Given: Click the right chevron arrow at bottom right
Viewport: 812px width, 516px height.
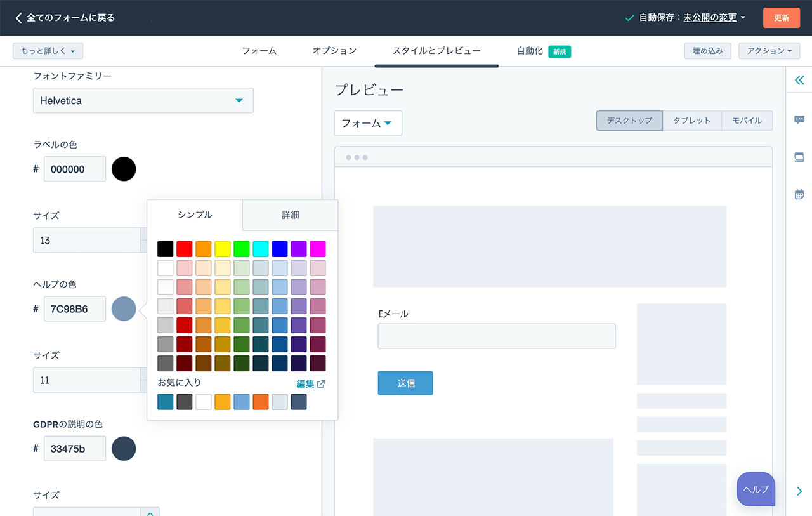Looking at the screenshot, I should 799,491.
